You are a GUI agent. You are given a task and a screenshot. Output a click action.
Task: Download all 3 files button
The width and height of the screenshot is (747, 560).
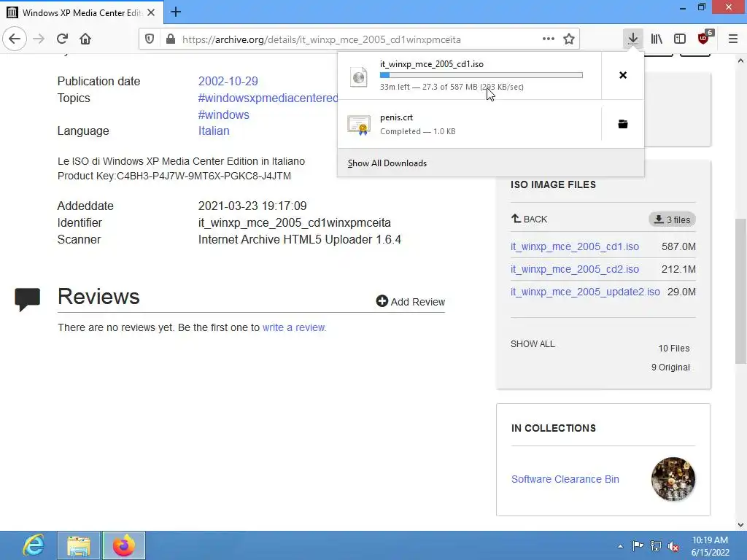672,219
